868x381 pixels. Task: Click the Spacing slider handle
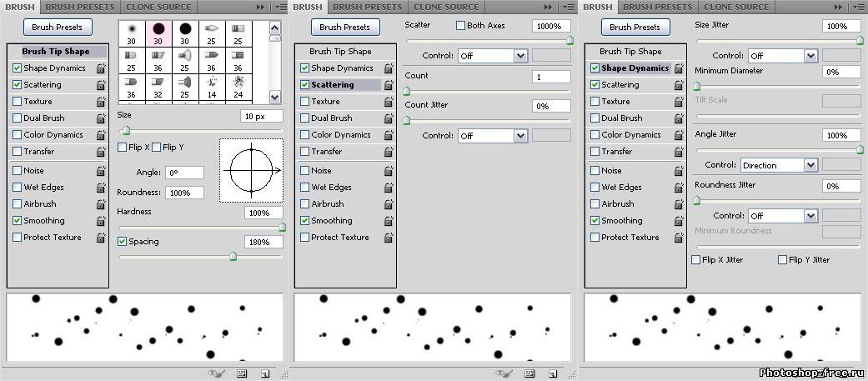click(x=233, y=257)
